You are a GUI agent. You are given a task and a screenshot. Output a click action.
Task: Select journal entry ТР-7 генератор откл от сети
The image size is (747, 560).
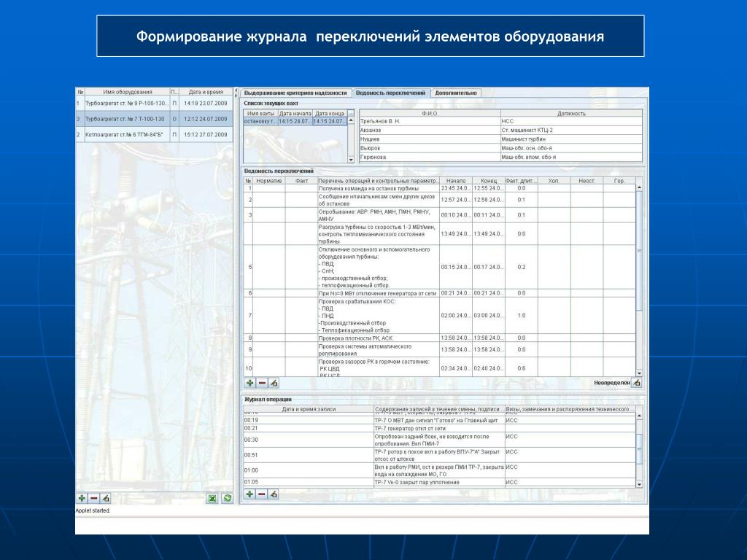click(440, 429)
